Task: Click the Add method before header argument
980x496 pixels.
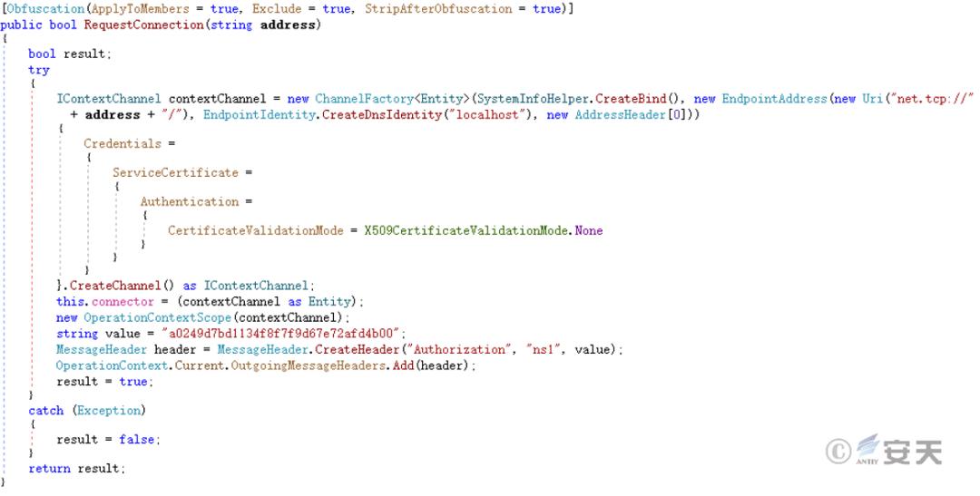Action: [403, 365]
